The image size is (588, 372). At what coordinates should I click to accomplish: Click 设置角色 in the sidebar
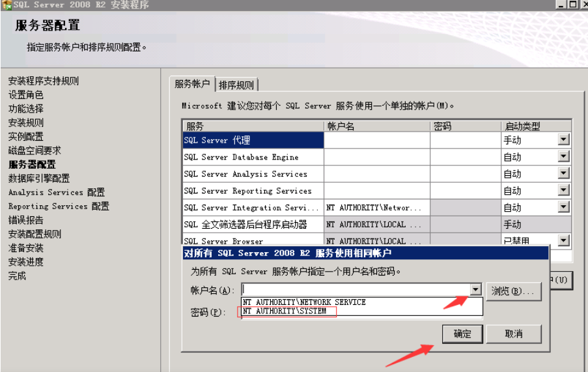point(26,95)
